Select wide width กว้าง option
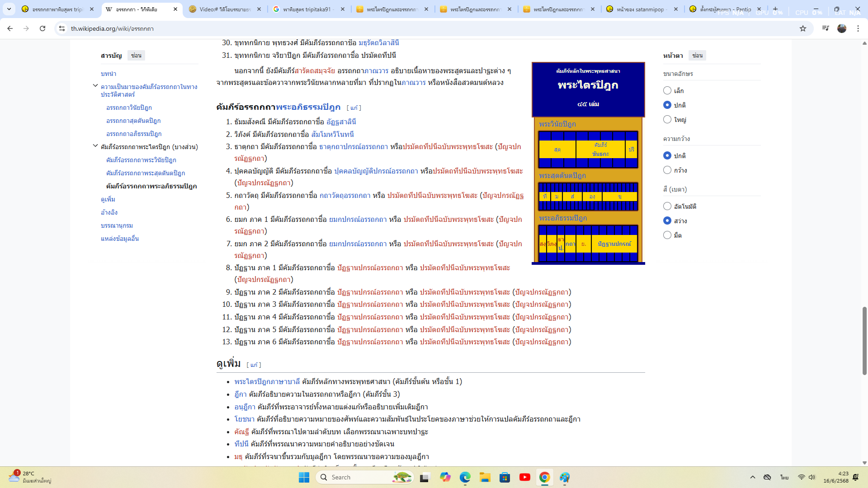The height and width of the screenshot is (488, 868). pyautogui.click(x=667, y=170)
